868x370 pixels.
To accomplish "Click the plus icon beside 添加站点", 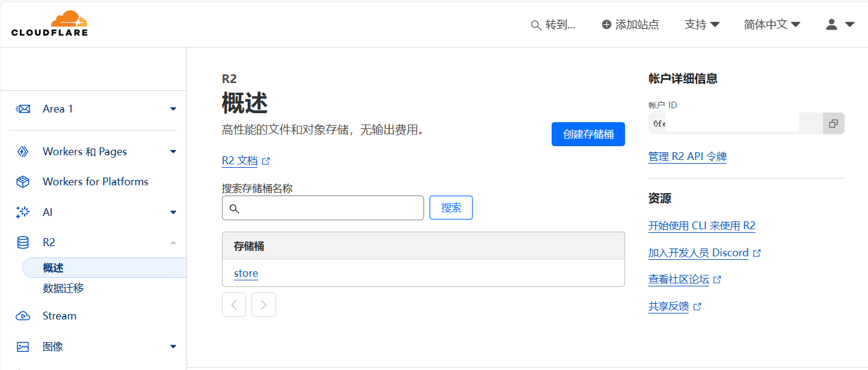I will tap(606, 25).
